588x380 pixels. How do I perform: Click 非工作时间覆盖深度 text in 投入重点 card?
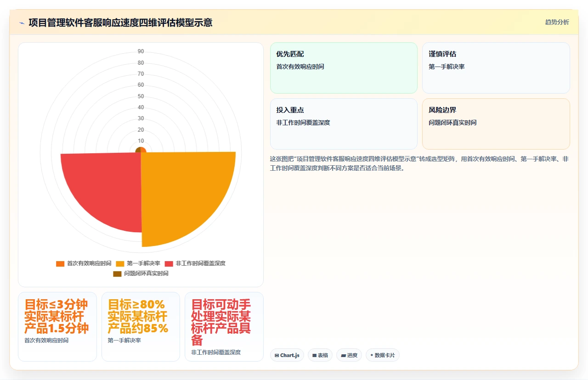click(303, 123)
